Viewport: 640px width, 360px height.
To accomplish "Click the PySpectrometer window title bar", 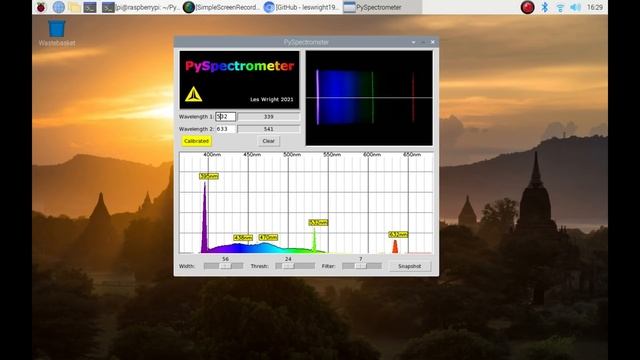I will click(306, 42).
